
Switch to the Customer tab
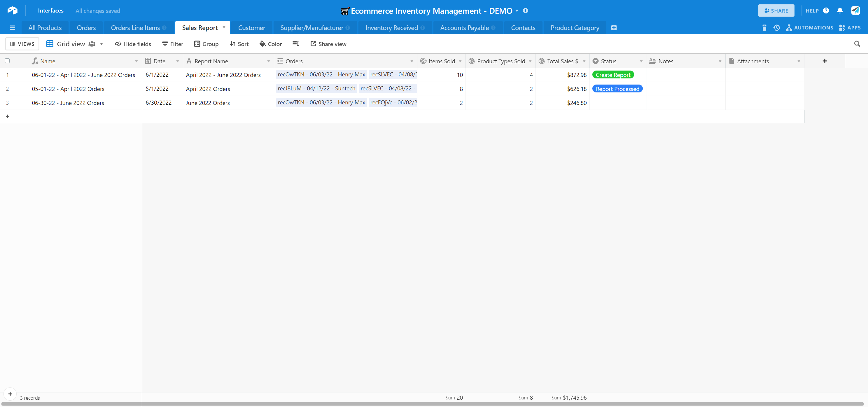[251, 28]
